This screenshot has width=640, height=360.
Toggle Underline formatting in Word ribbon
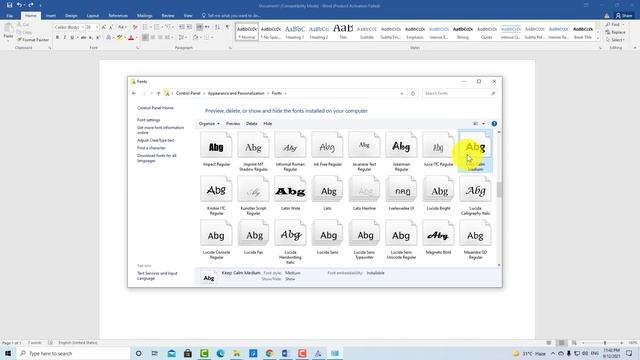[x=72, y=38]
